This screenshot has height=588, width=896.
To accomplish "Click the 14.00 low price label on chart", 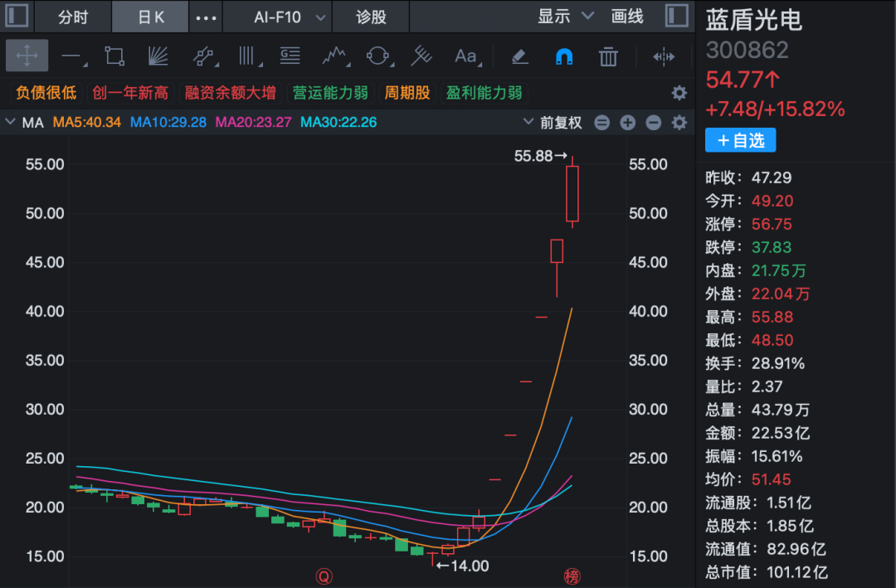I will 463,566.
